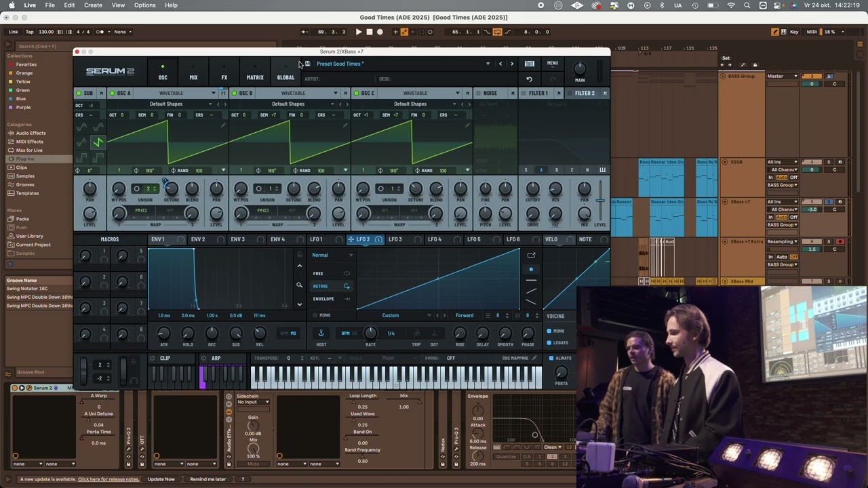Click the next preset arrow in Serum
This screenshot has height=488, width=868.
click(x=512, y=64)
